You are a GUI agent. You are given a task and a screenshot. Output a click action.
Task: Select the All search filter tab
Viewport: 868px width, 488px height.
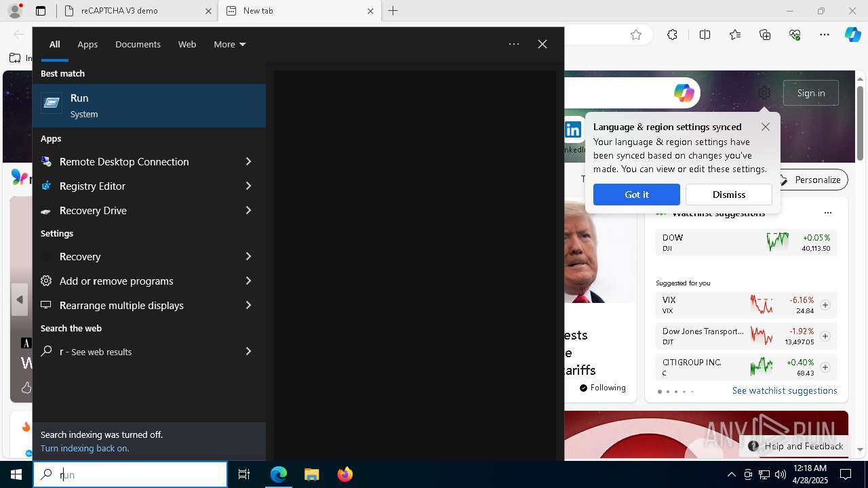pos(55,44)
